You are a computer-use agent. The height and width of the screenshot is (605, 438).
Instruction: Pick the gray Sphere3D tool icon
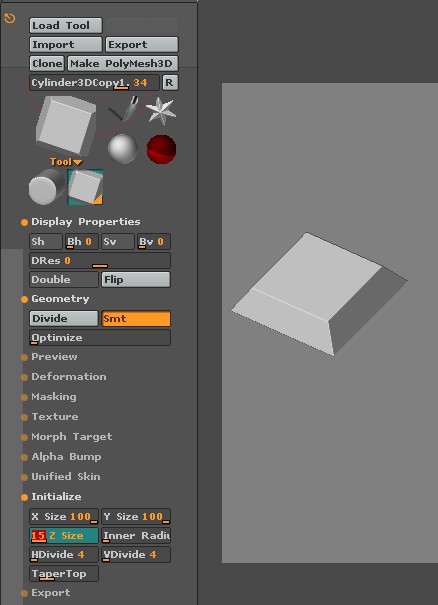tap(123, 149)
